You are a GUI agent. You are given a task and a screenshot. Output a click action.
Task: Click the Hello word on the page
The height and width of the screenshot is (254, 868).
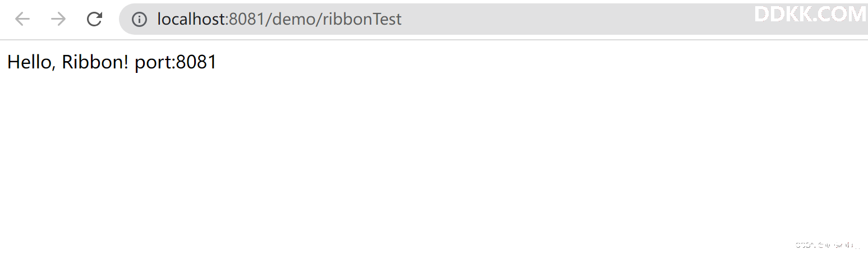click(x=29, y=62)
